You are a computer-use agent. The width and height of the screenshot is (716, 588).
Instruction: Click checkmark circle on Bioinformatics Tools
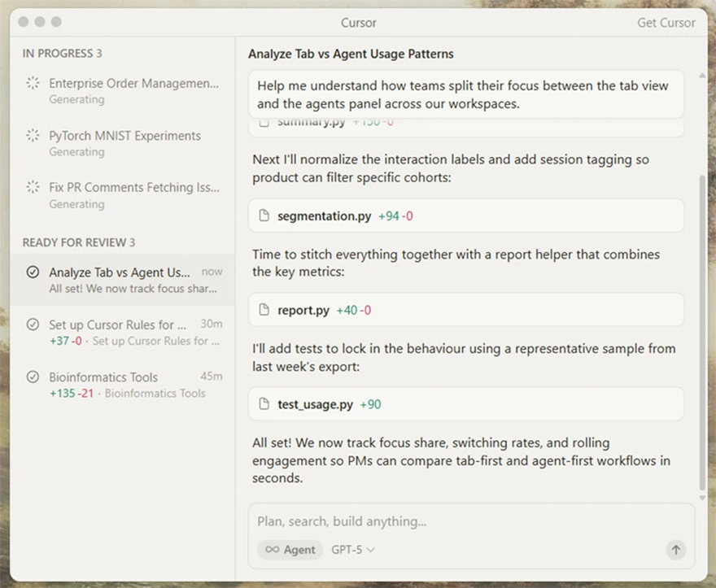[33, 377]
